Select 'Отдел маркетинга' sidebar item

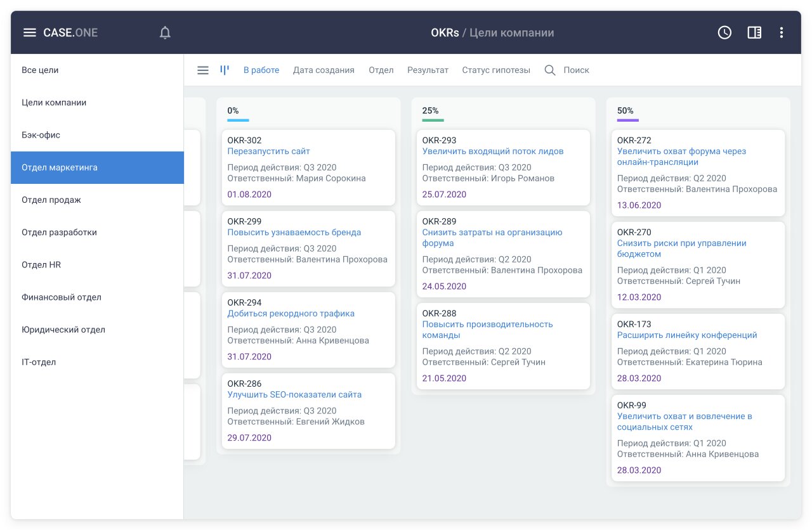tap(97, 167)
